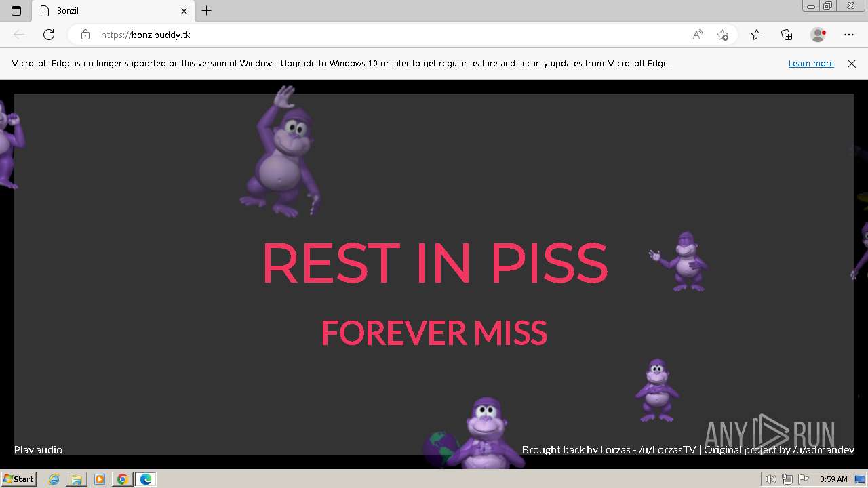The image size is (868, 488).
Task: Click the Play audio link
Action: click(38, 450)
